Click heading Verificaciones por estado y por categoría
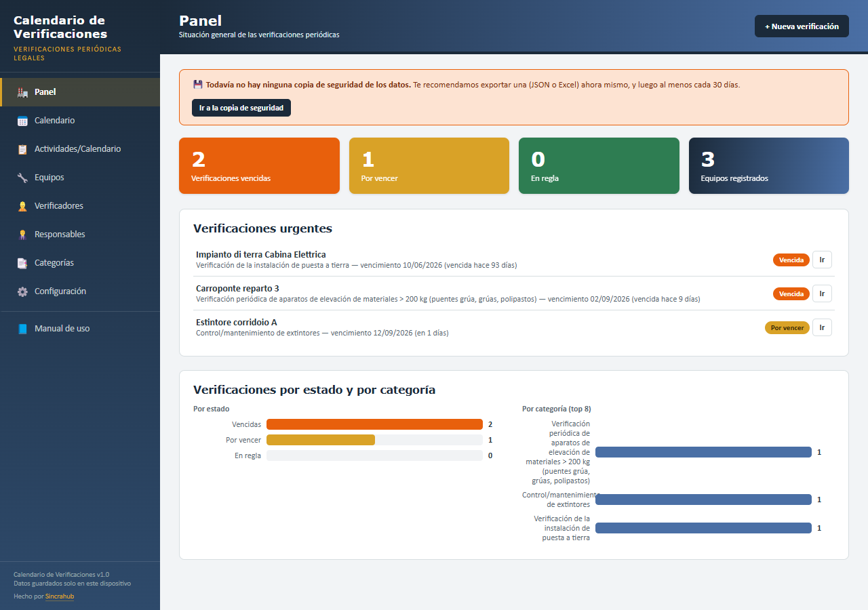The width and height of the screenshot is (868, 610). tap(314, 390)
